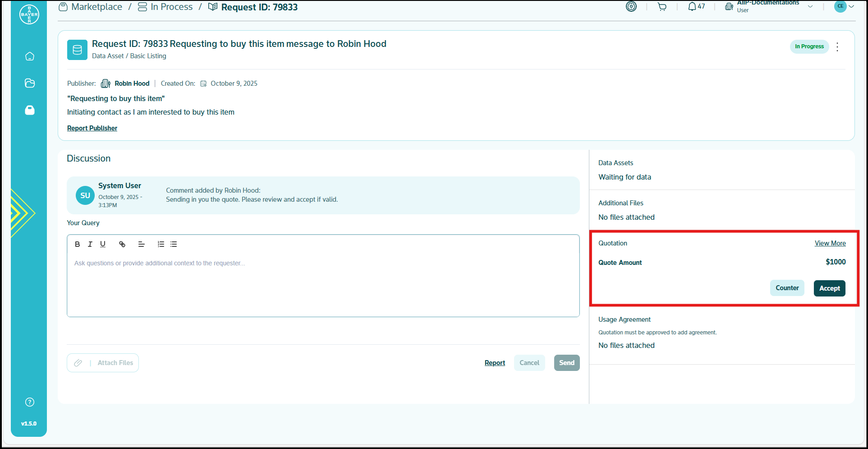Expand the organization dropdown chevron
Screen dimensions: 868x449
click(x=810, y=7)
